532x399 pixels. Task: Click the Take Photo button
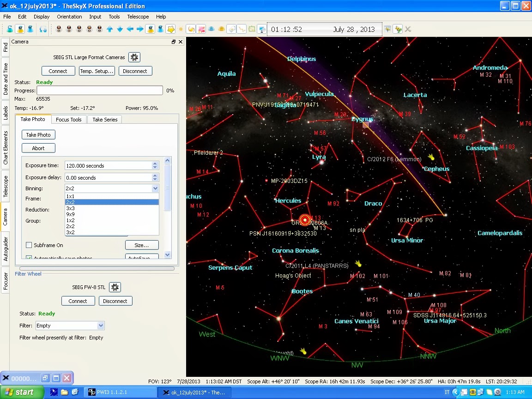point(38,135)
